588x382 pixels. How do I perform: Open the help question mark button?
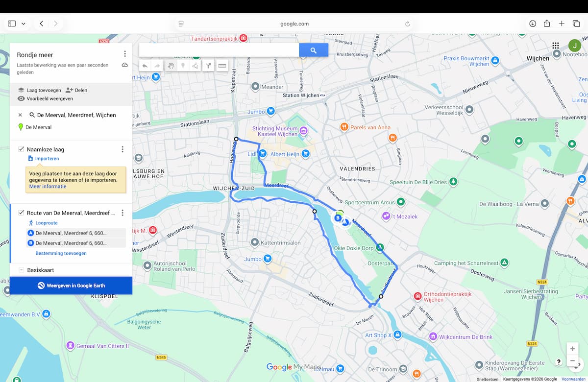tap(559, 362)
